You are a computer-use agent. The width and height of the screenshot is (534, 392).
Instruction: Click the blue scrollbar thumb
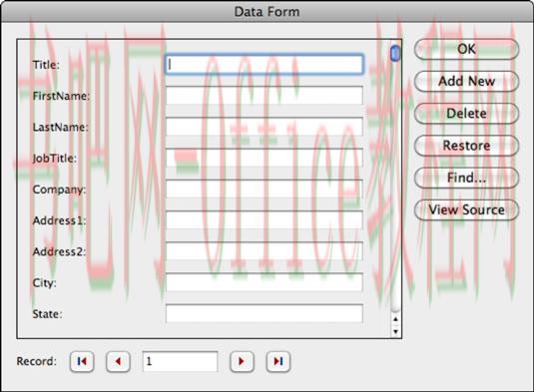click(395, 54)
